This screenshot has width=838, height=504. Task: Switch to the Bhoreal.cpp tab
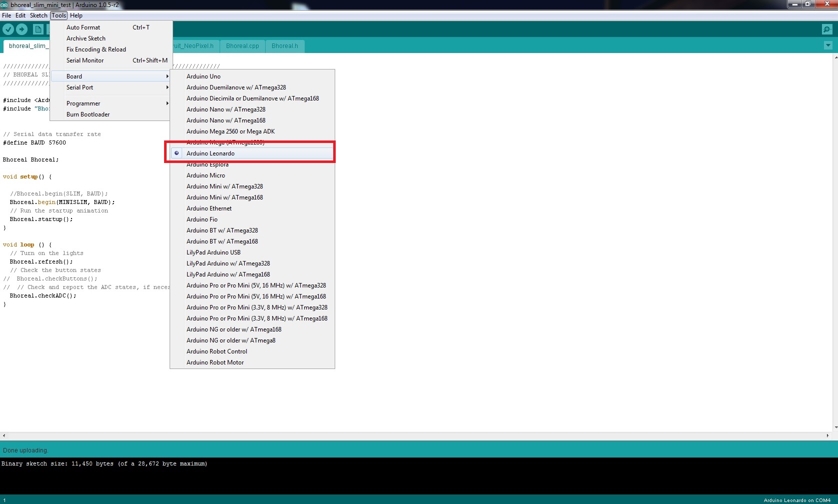(x=243, y=46)
